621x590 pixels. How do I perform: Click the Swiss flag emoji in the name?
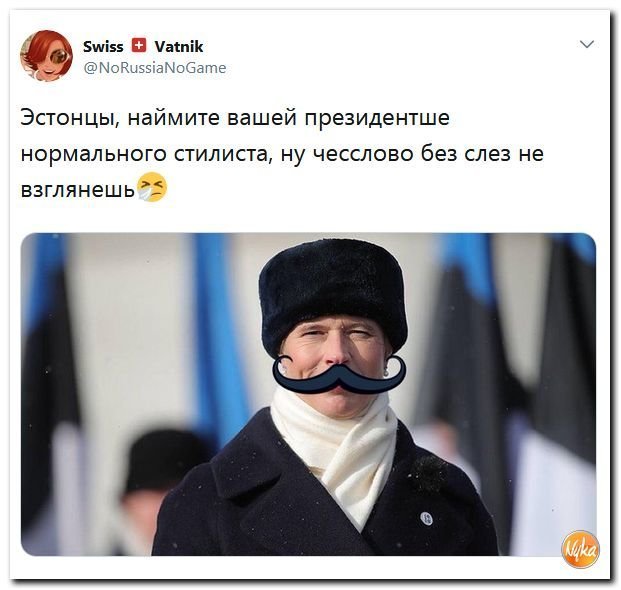[x=139, y=46]
